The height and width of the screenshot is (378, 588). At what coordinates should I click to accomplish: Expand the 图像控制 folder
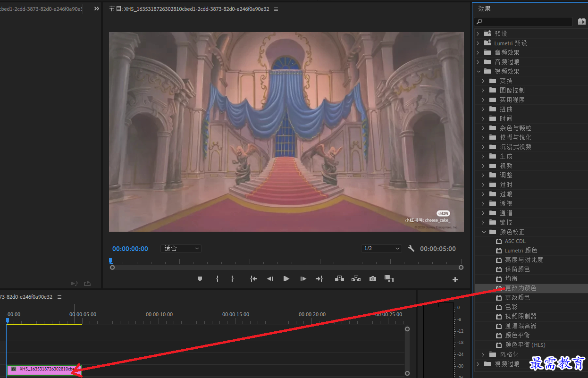tap(483, 90)
